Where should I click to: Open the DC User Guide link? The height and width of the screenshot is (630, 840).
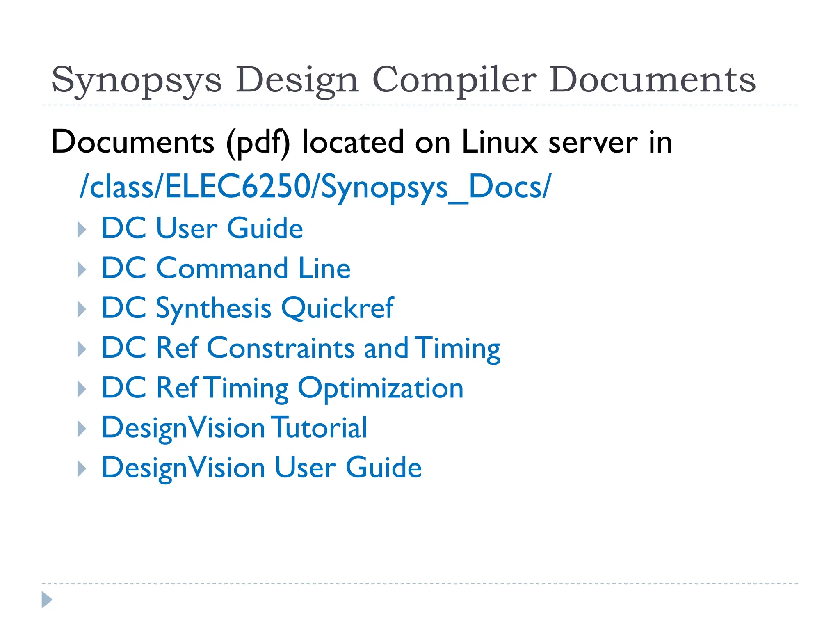pos(202,228)
